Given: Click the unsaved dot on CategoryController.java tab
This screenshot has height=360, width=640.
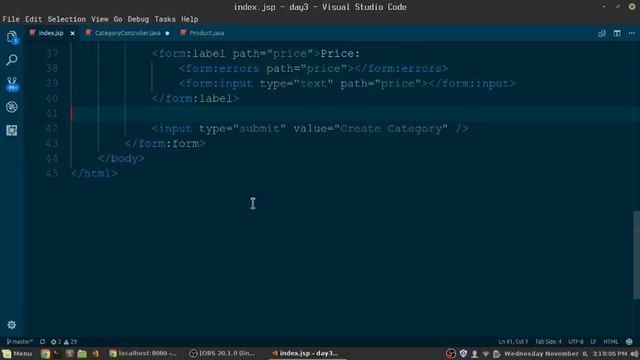Looking at the screenshot, I should click(167, 33).
